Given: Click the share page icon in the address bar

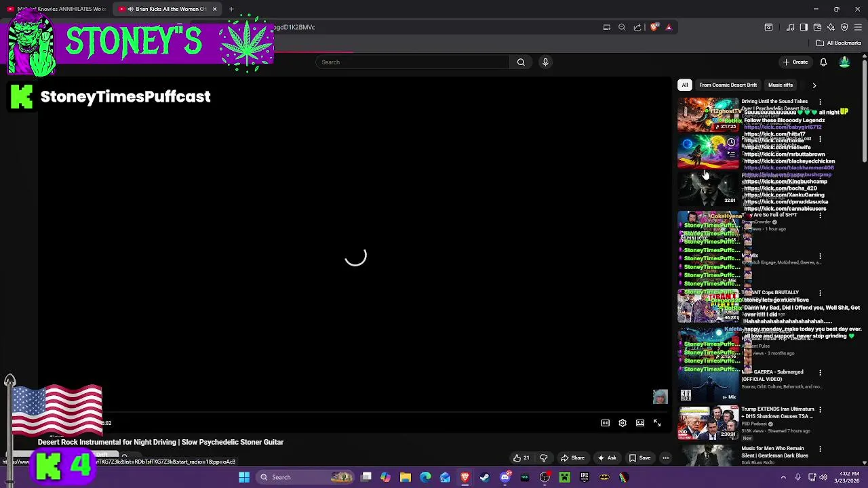Looking at the screenshot, I should [637, 27].
